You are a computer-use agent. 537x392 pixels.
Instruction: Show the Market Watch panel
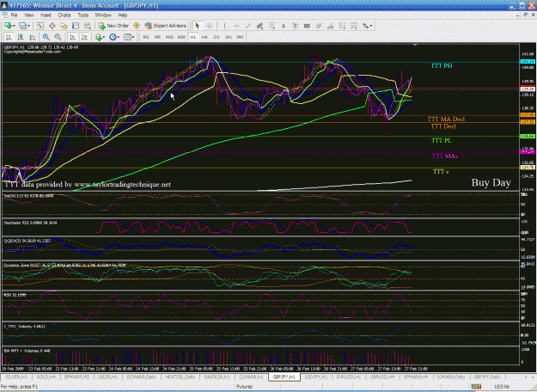click(40, 26)
